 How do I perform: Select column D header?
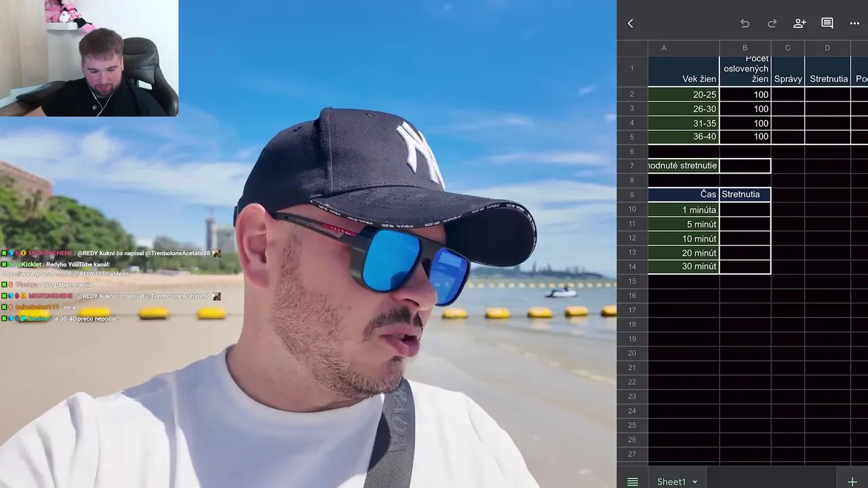click(x=827, y=48)
